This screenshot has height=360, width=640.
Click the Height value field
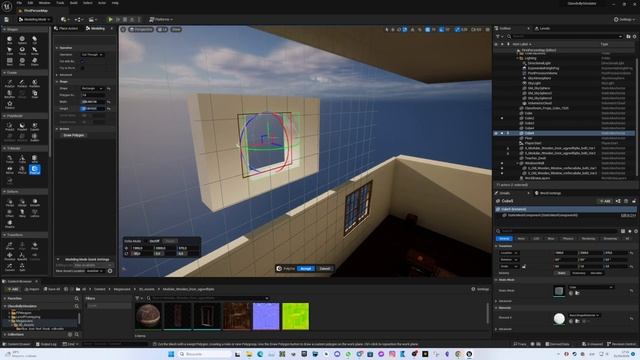pyautogui.click(x=93, y=109)
